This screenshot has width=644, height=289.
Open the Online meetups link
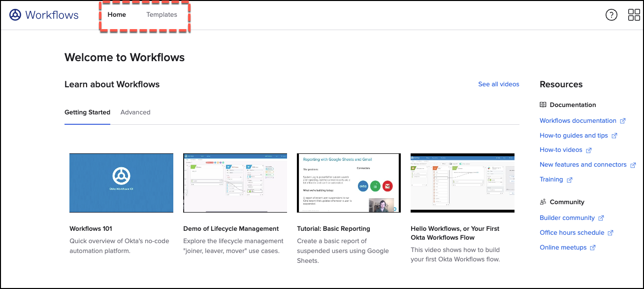(x=563, y=247)
